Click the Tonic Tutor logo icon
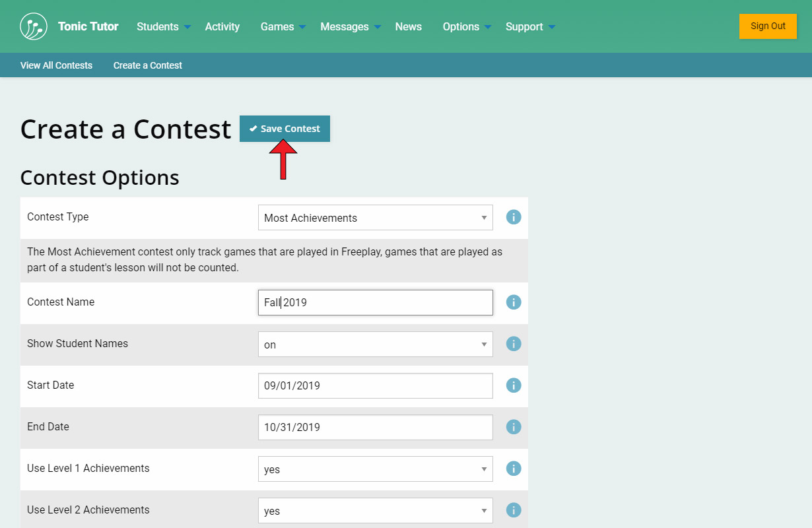This screenshot has height=528, width=812. tap(34, 26)
